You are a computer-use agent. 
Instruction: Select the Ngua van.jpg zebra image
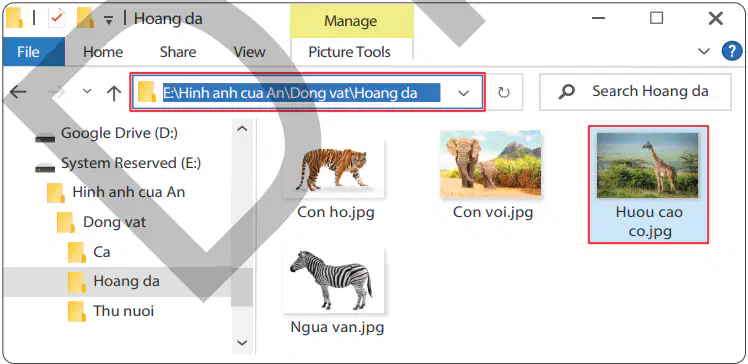tap(337, 291)
